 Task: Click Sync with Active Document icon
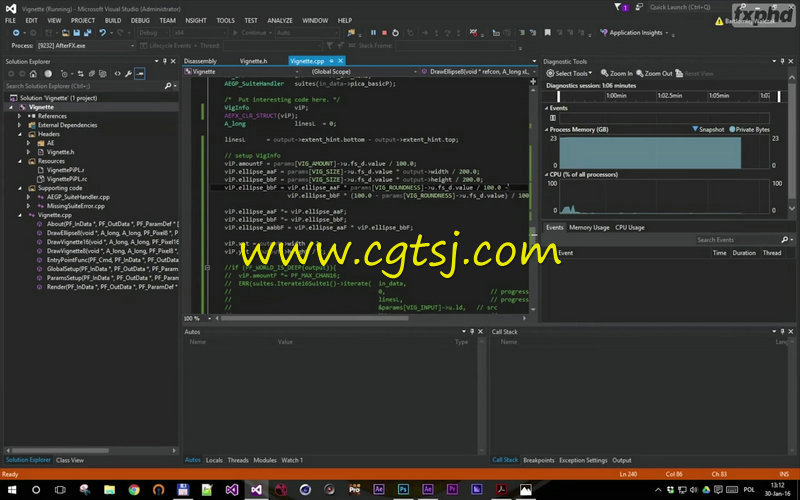(80, 73)
